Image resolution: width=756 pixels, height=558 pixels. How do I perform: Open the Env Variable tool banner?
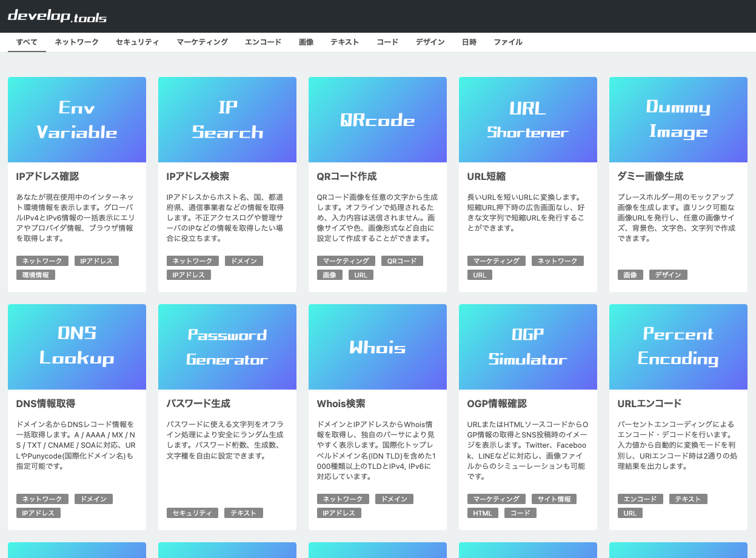(76, 119)
